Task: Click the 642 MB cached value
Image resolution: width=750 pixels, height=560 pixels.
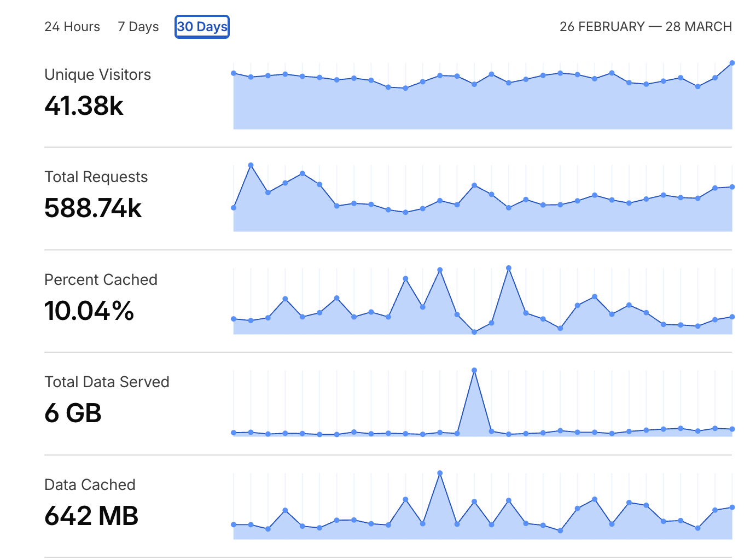Action: pos(91,516)
